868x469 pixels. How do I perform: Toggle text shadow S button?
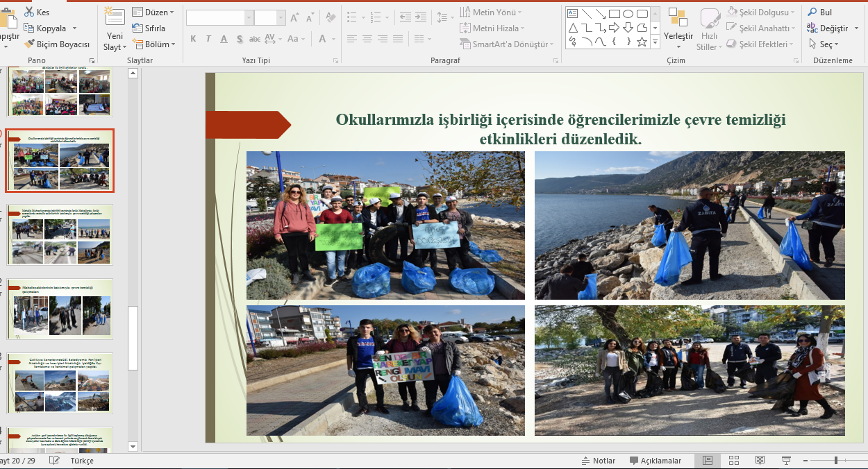click(x=240, y=39)
